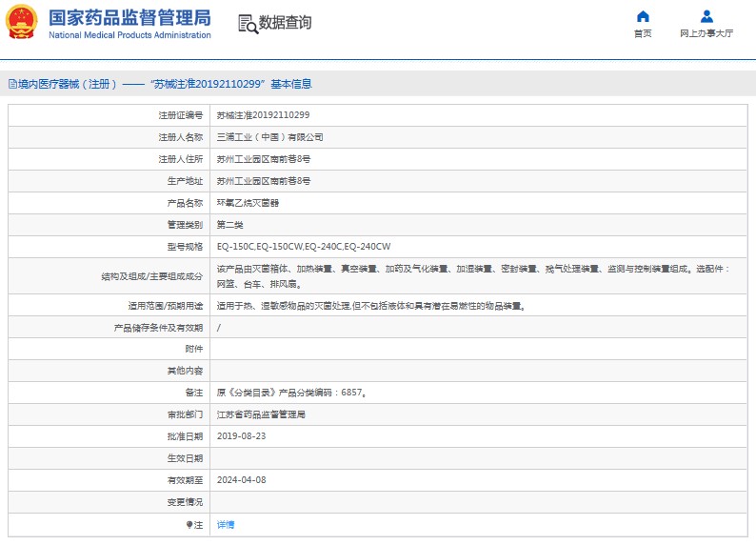Select the 适用范围 intended use text

[371, 306]
